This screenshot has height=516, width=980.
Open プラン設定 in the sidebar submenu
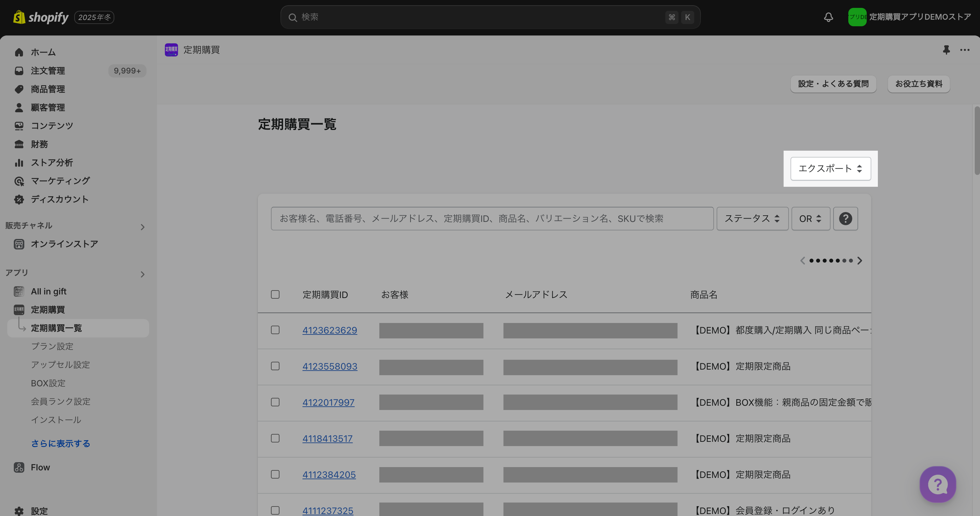(x=52, y=346)
